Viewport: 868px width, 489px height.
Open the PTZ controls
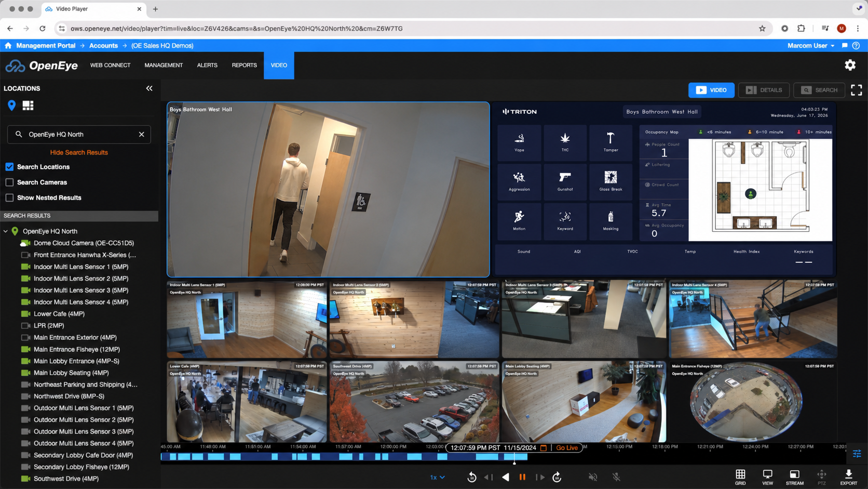click(x=821, y=477)
